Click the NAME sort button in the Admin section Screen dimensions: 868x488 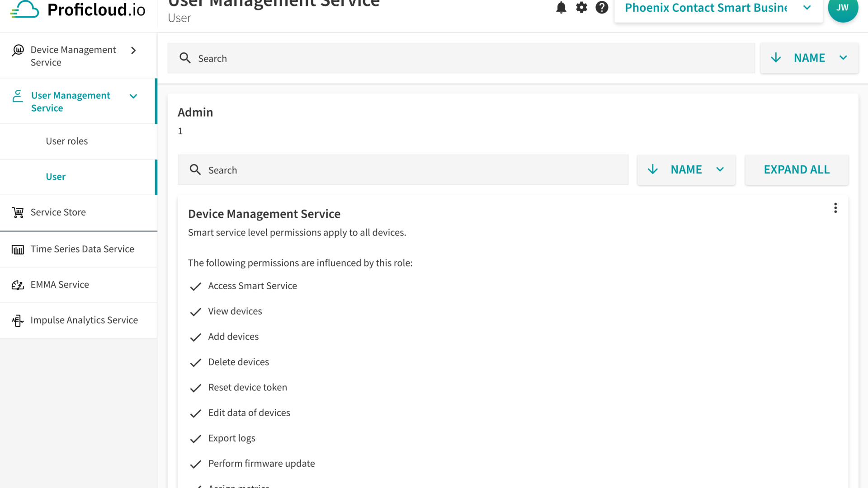pos(686,169)
